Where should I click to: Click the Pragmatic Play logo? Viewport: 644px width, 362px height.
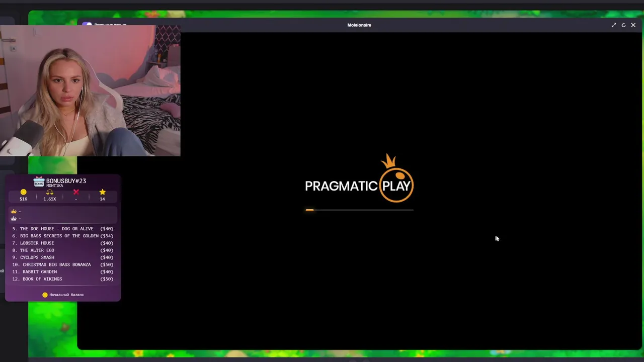click(359, 178)
